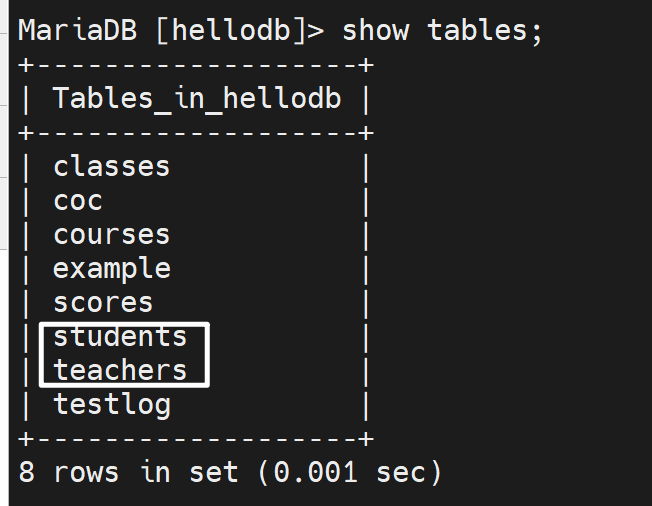
Task: Click the dashed border above the header
Action: (x=196, y=65)
